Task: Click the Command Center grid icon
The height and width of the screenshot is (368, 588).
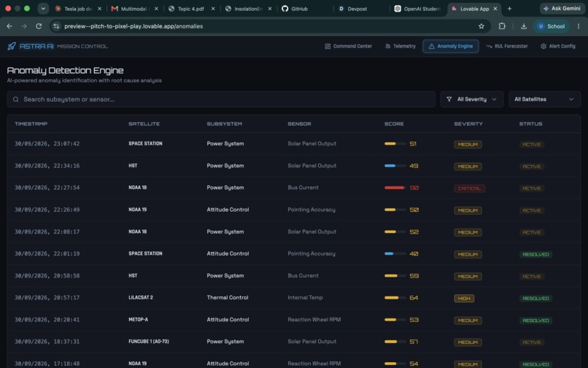Action: click(328, 46)
